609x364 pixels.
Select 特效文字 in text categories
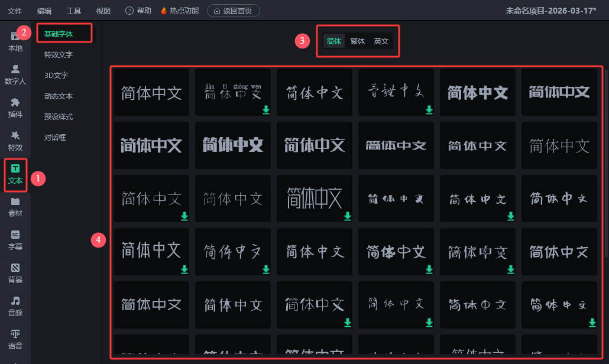tap(59, 55)
